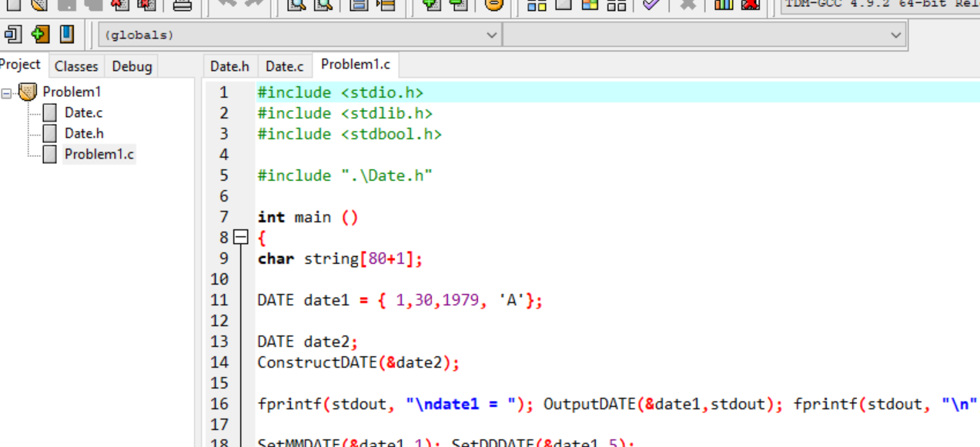Open the TDM-GCC compiler set dropdown
The height and width of the screenshot is (447, 980).
[x=880, y=5]
